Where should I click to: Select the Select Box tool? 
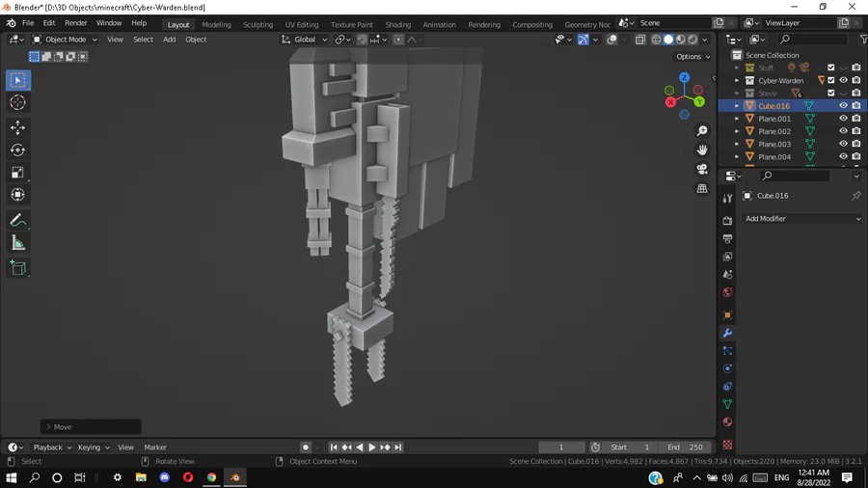[17, 80]
